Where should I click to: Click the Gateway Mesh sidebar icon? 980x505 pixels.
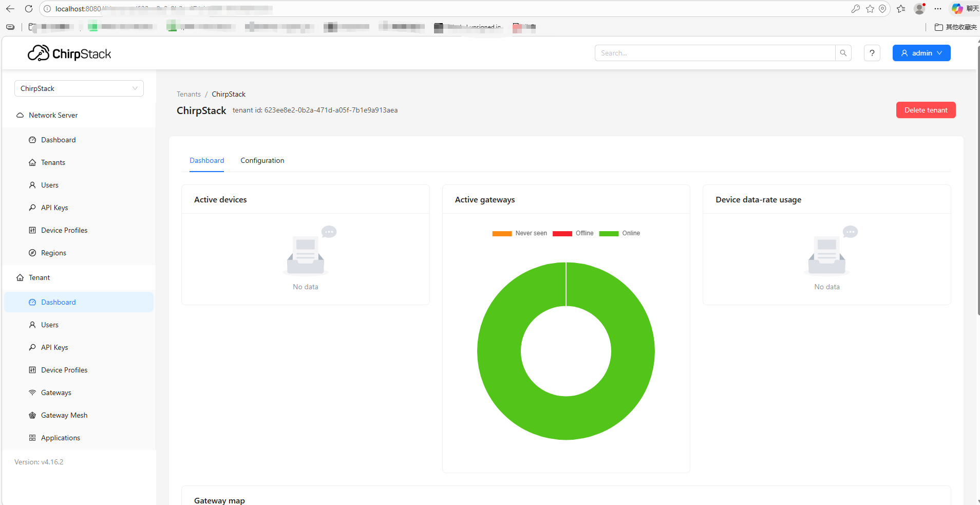(32, 415)
